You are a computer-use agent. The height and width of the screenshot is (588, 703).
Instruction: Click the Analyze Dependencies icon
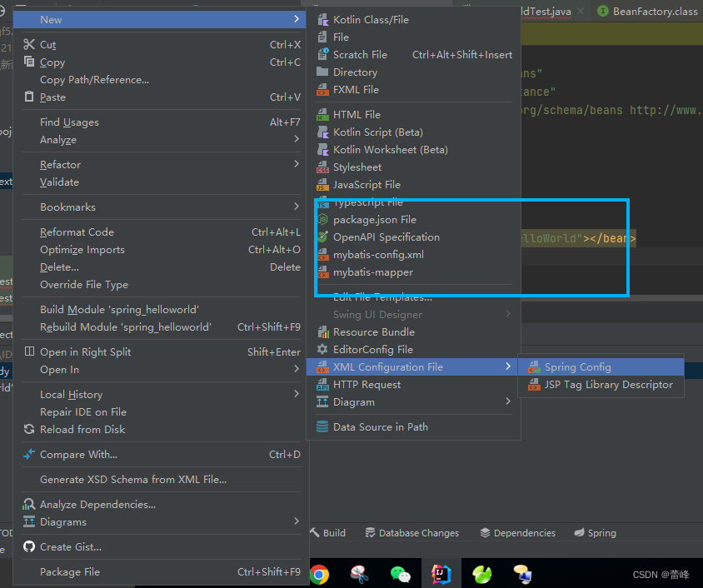(29, 504)
